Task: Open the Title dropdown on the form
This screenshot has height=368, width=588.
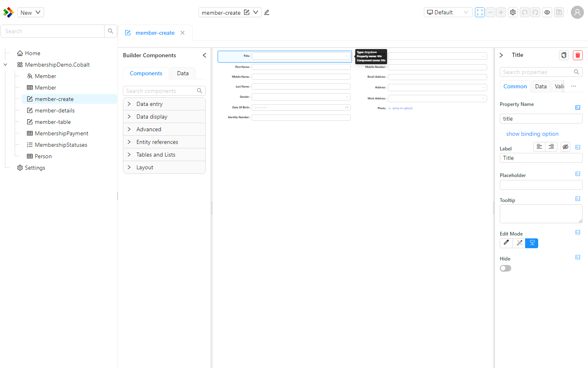Action: click(301, 56)
